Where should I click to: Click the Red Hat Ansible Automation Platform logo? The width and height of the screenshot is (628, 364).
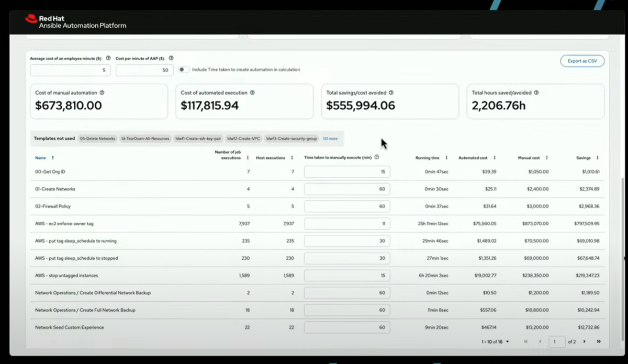click(x=75, y=21)
